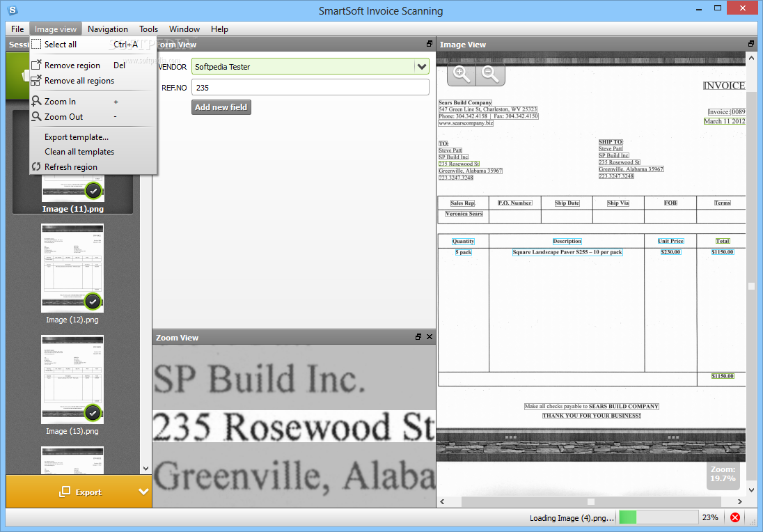Choose Select all from the menu
Screen dimensions: 763x532
tap(93, 45)
